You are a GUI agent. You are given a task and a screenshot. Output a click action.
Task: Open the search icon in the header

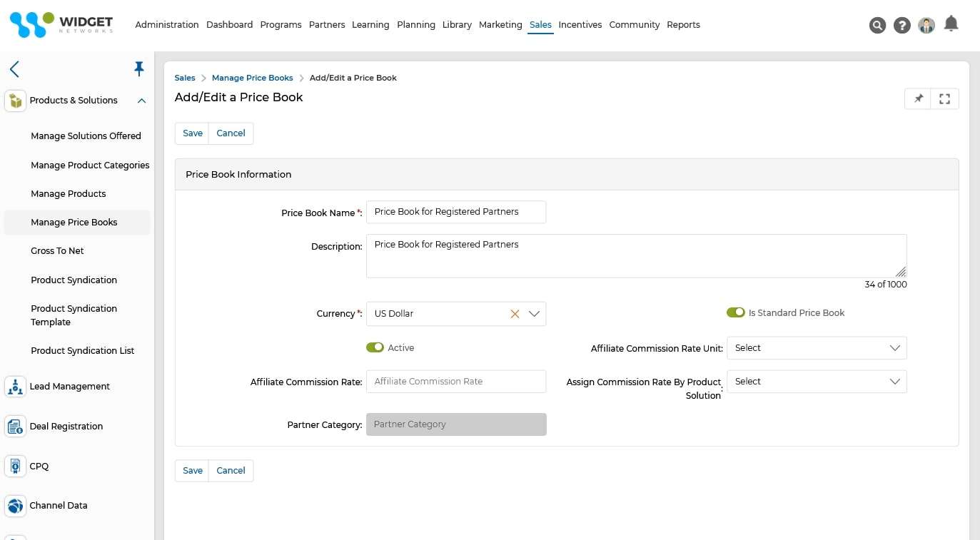[877, 25]
